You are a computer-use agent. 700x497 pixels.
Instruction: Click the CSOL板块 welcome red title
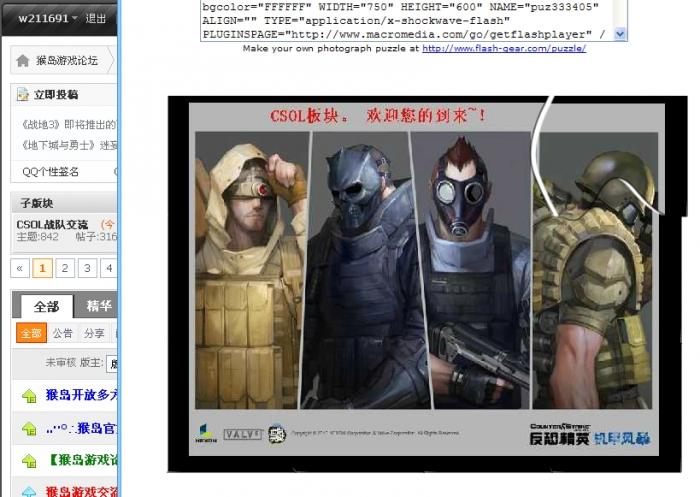(378, 116)
